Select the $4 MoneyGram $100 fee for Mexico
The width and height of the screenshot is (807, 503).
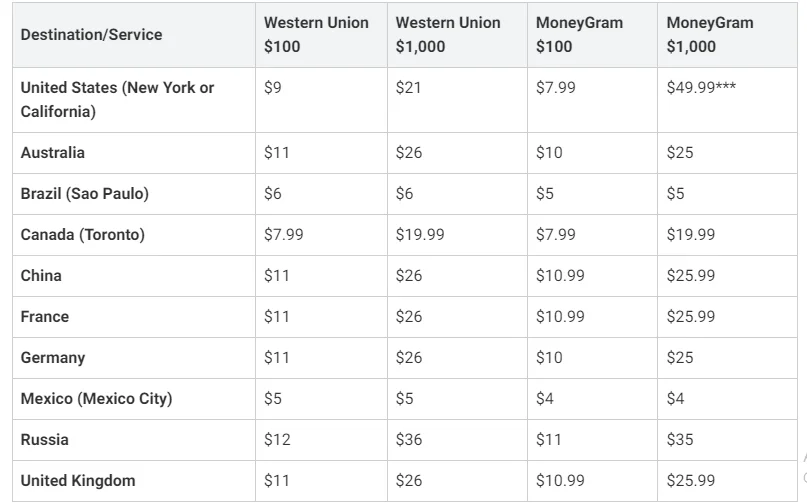coord(545,398)
